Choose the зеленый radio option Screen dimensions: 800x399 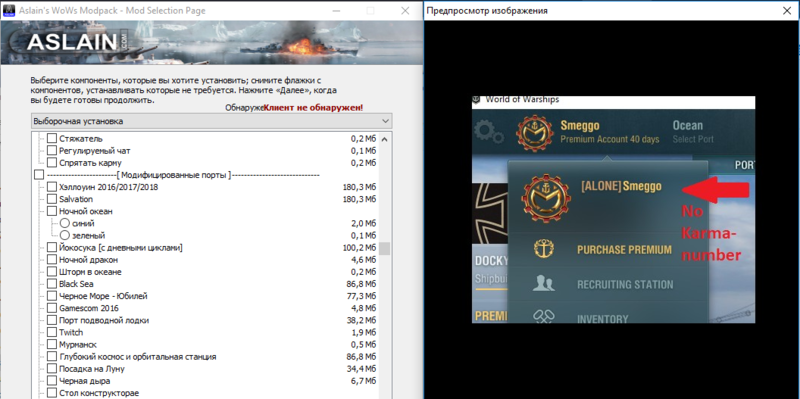click(x=65, y=236)
